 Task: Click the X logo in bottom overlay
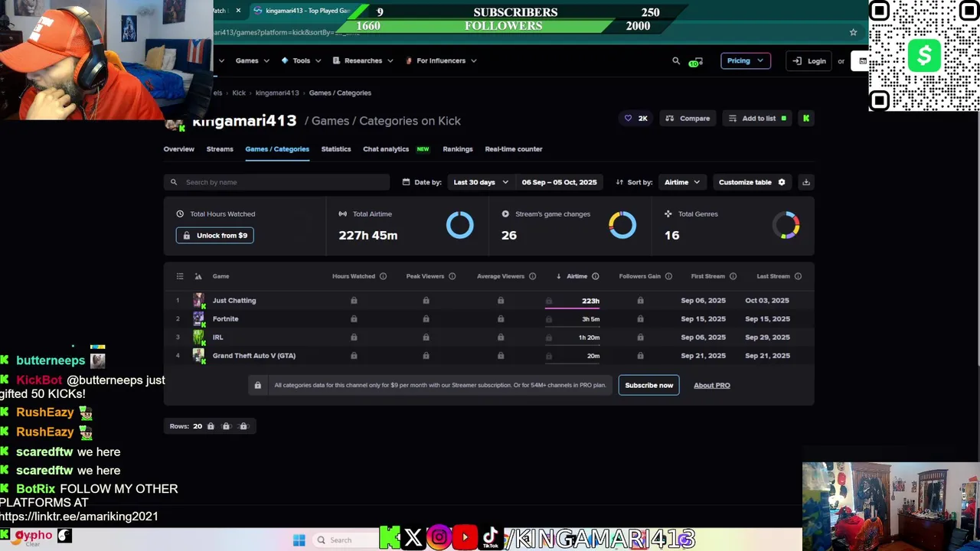(413, 539)
